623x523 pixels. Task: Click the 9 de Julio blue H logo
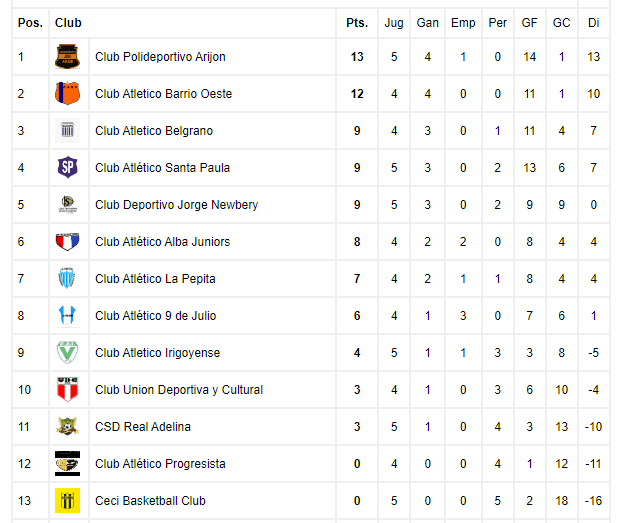(x=67, y=315)
